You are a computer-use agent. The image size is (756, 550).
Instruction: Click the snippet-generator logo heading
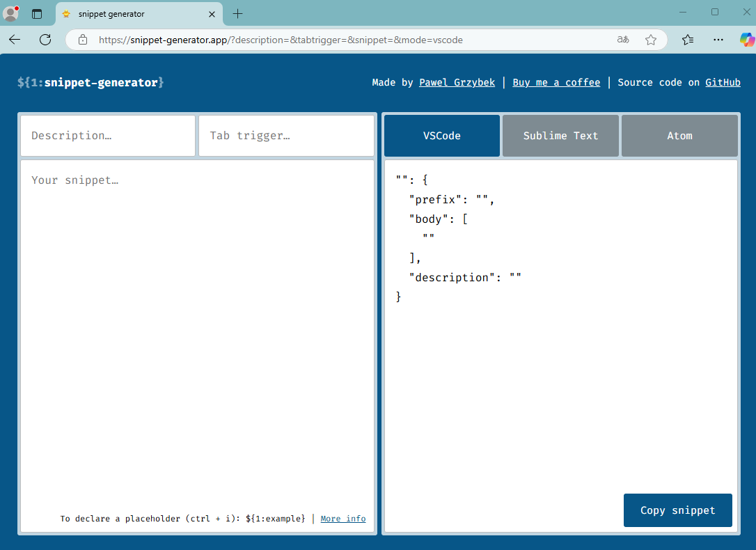point(90,82)
